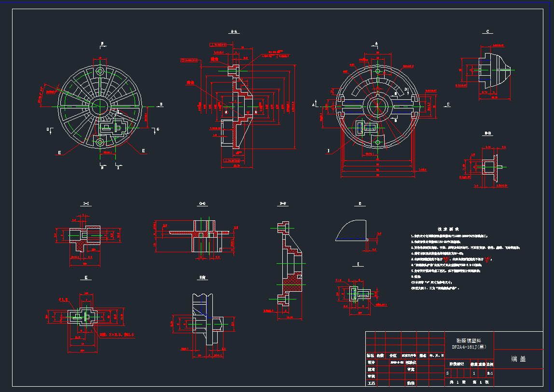Click the quarter-arc profile in detail view
Screen dimensions: 554x392
coord(349,230)
